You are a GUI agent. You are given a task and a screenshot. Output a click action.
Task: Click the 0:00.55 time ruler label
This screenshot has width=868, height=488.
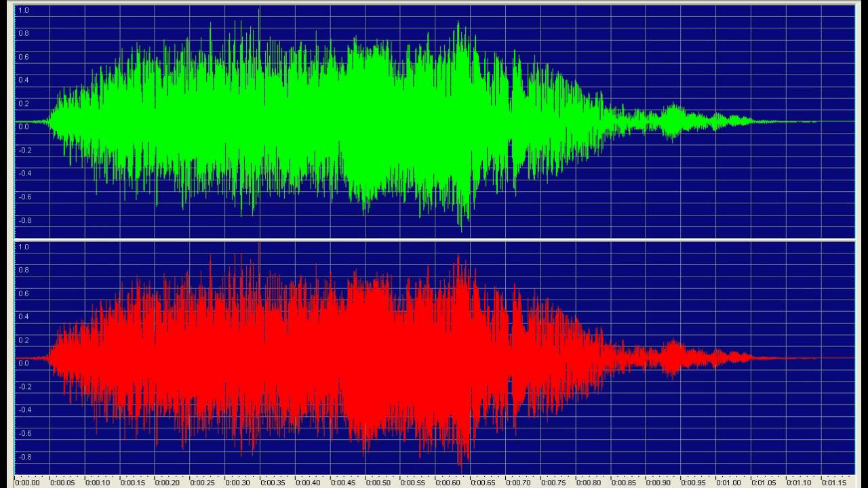tap(413, 483)
